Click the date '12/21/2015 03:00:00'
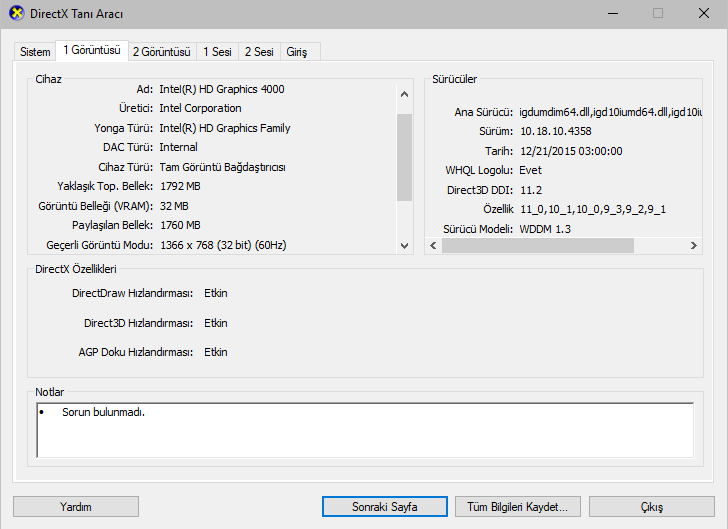Screen dimensions: 728x529 571,151
